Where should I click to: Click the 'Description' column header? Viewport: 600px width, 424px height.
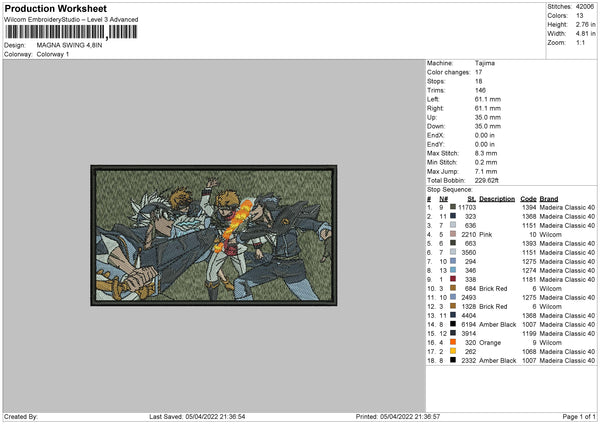tap(497, 199)
